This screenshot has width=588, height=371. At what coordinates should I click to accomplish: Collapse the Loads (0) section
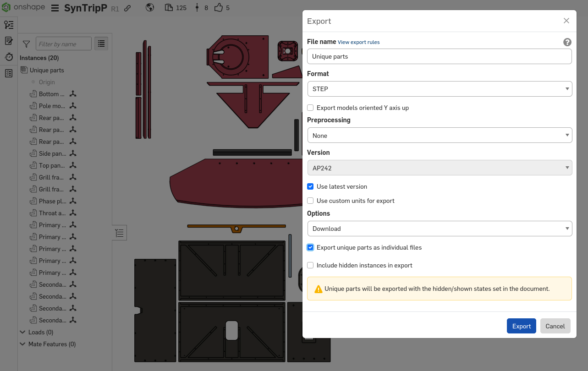tap(23, 332)
